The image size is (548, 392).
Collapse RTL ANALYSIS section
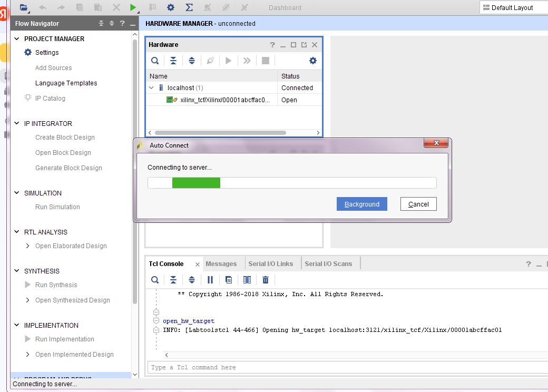(x=17, y=232)
